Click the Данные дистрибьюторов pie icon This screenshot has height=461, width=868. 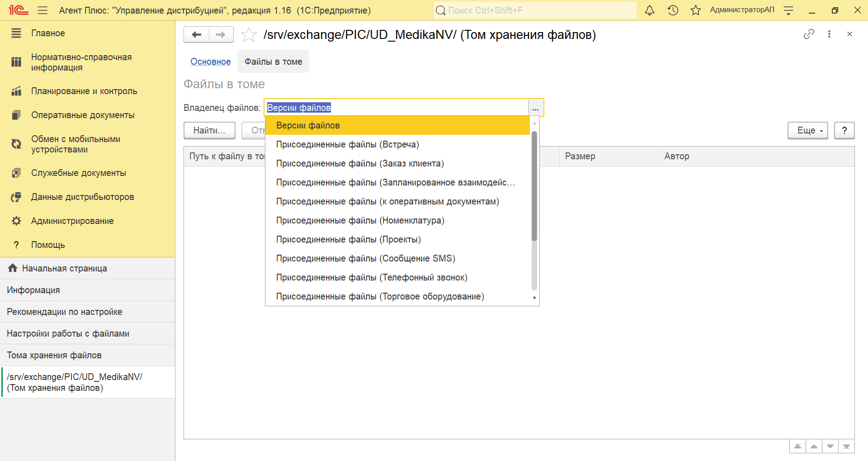16,197
